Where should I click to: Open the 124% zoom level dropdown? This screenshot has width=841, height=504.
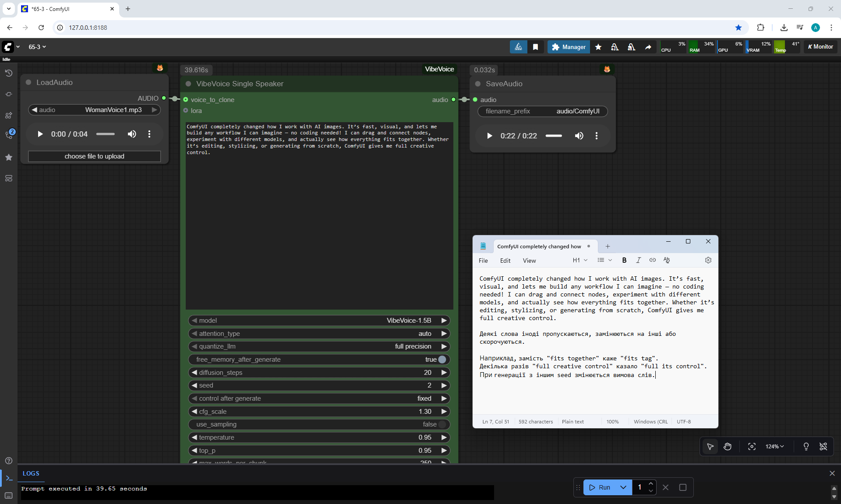(774, 446)
